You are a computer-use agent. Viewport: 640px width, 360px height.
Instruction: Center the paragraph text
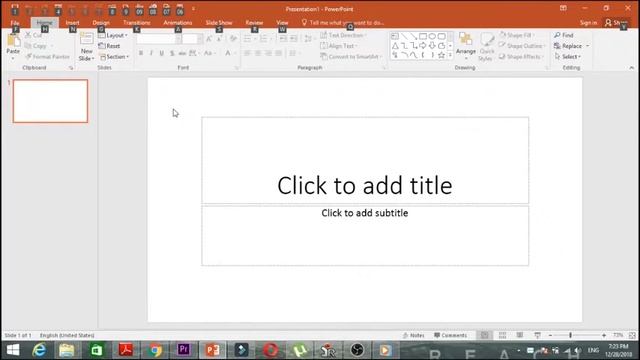pyautogui.click(x=258, y=53)
